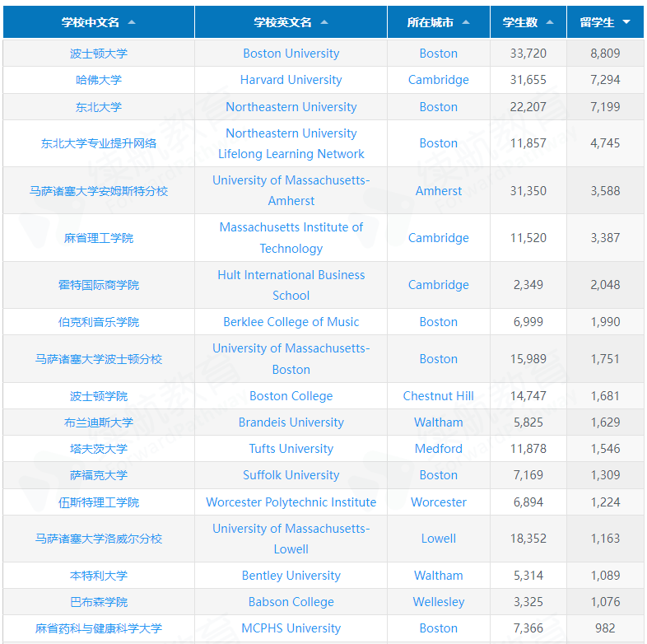
Task: Open Suffolk University link
Action: click(291, 475)
